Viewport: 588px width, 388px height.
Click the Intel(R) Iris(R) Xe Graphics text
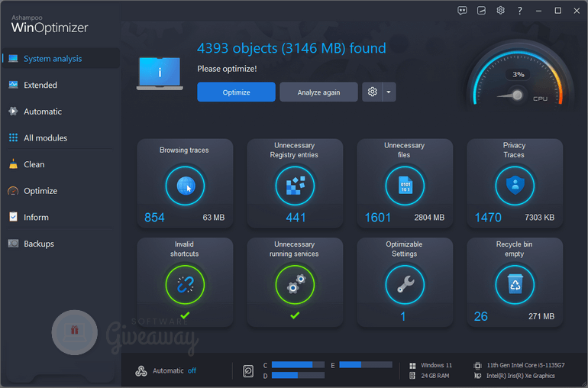[x=521, y=376]
